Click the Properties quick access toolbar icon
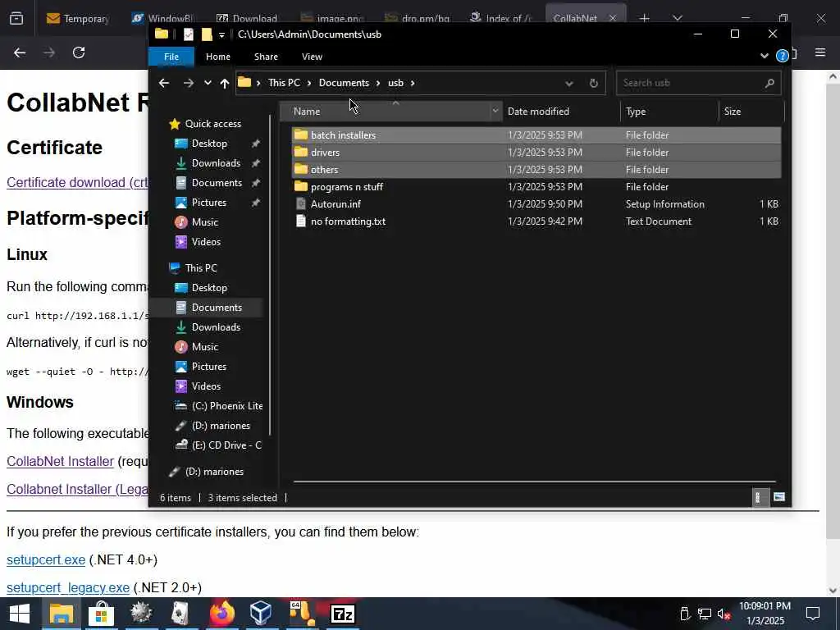This screenshot has width=840, height=630. (188, 34)
